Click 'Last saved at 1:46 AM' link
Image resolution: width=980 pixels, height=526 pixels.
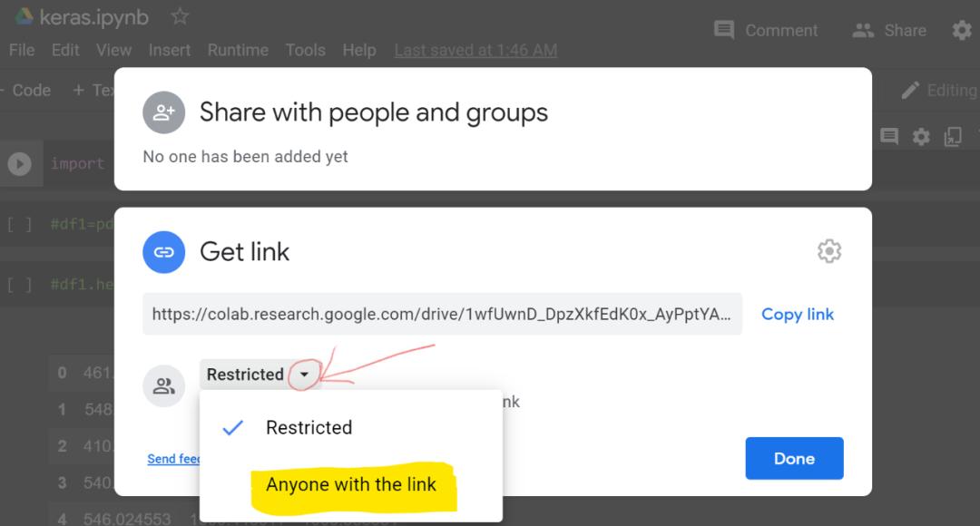pyautogui.click(x=475, y=50)
